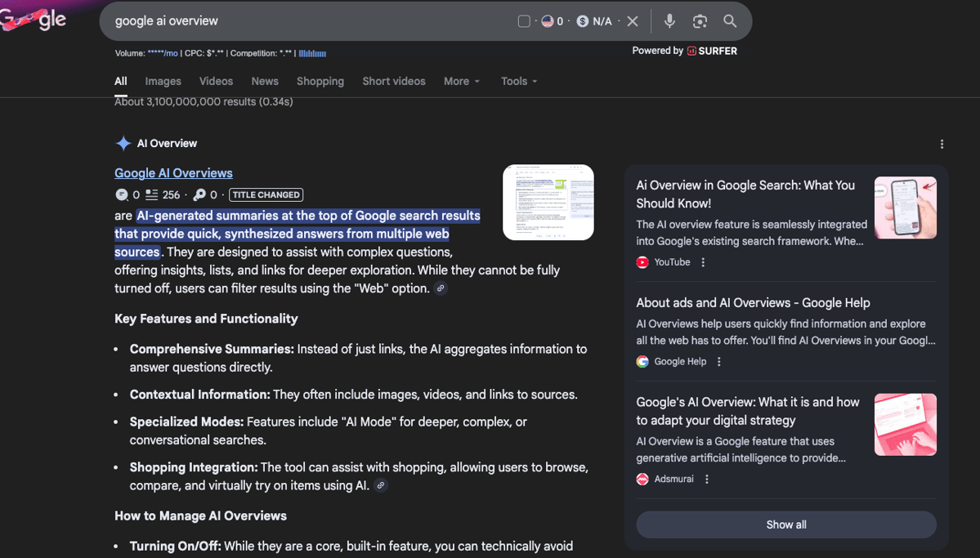Open the phone thumbnail of YouTube result
The height and width of the screenshot is (558, 980).
pyautogui.click(x=905, y=208)
